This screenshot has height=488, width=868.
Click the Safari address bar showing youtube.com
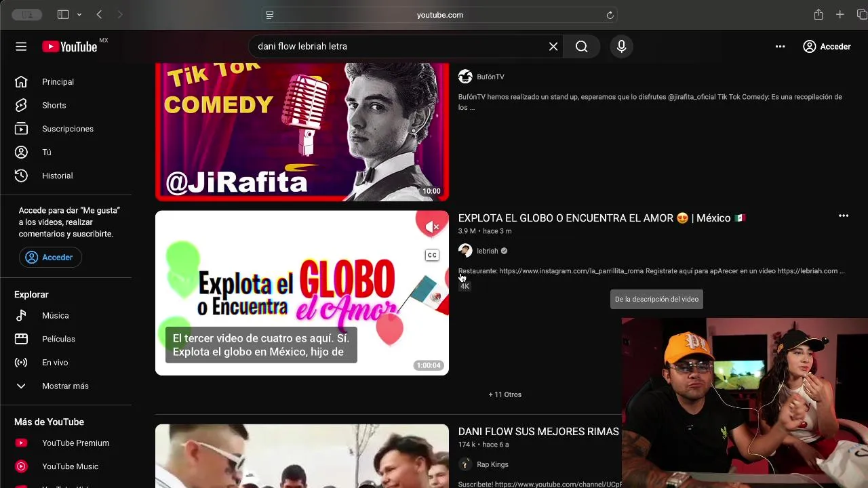439,15
